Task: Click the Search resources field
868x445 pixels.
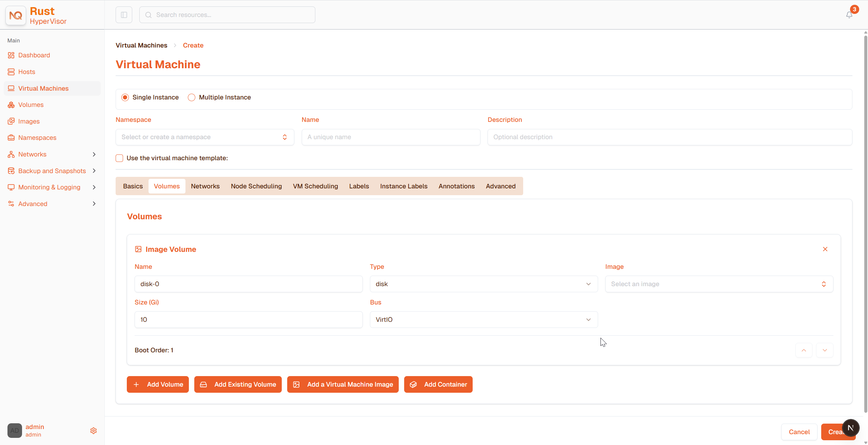Action: (227, 15)
